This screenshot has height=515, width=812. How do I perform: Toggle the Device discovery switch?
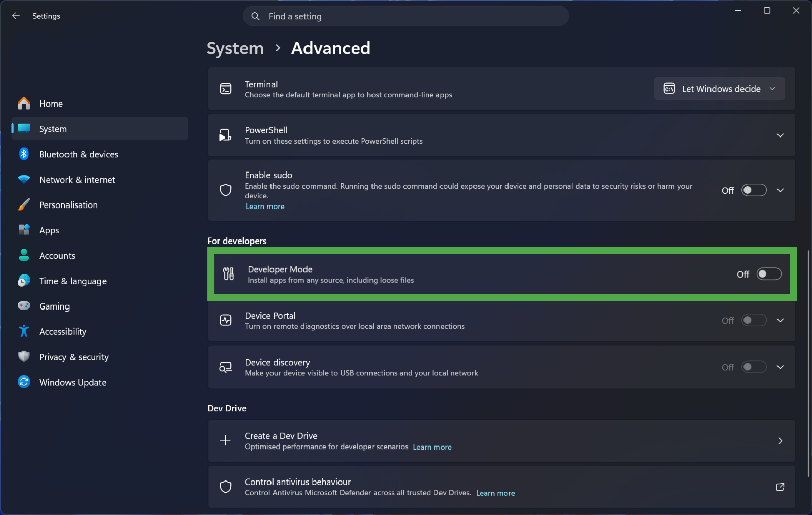pyautogui.click(x=754, y=367)
